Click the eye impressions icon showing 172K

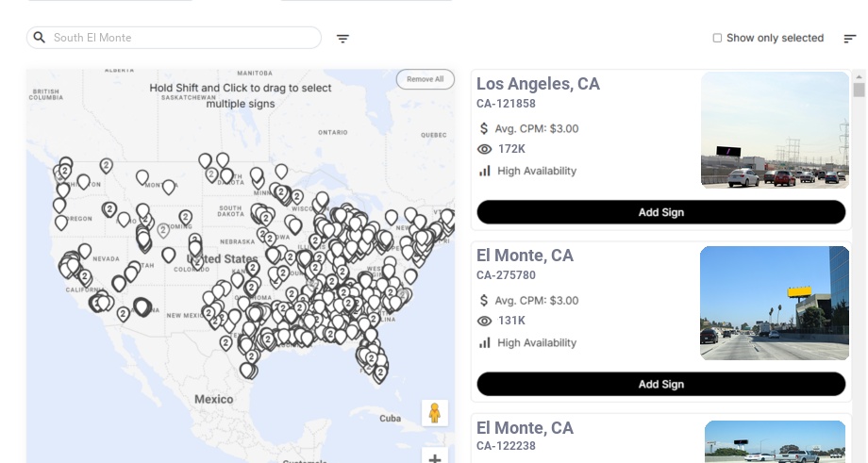(485, 149)
